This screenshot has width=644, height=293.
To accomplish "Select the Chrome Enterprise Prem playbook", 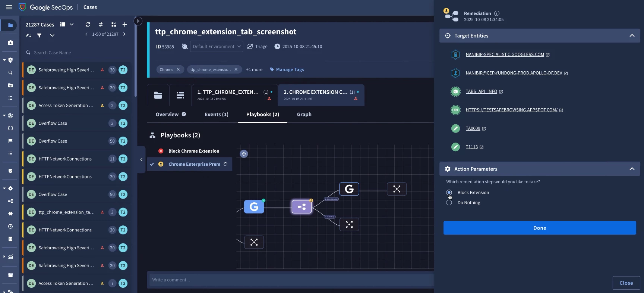I will coord(189,164).
